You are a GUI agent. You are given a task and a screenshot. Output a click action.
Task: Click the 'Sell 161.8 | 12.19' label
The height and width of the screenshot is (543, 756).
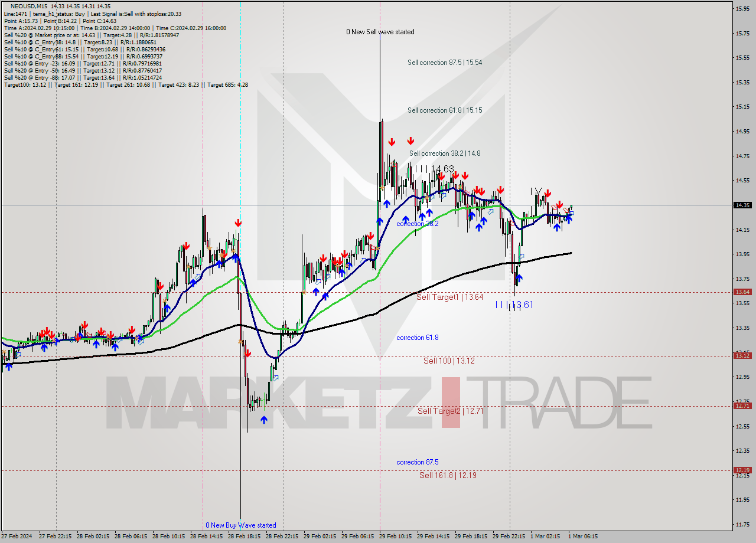pos(448,475)
